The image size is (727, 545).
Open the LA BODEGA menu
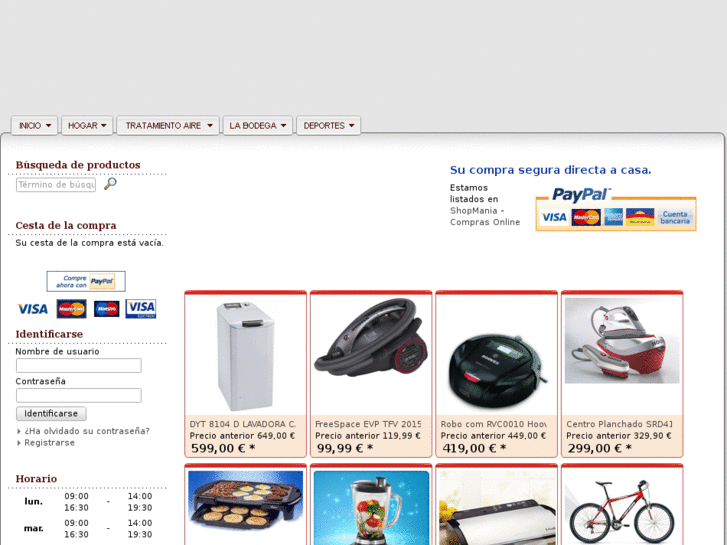click(x=258, y=126)
